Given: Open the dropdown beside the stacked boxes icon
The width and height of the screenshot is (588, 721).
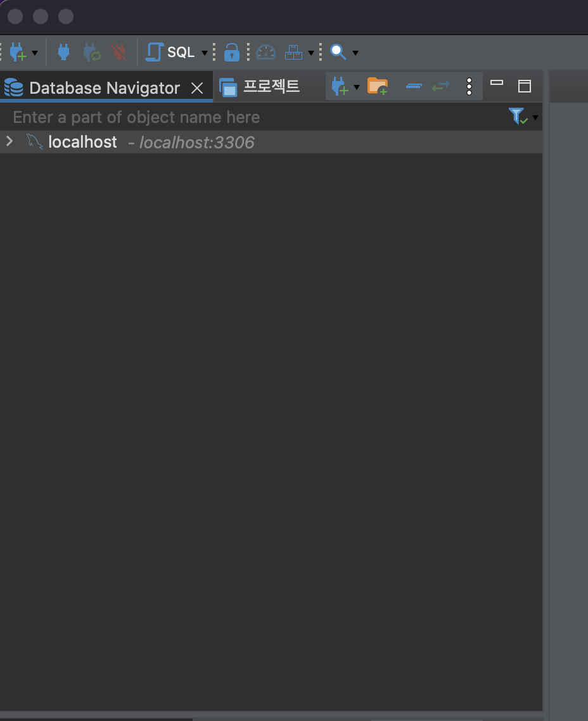Looking at the screenshot, I should coord(310,53).
